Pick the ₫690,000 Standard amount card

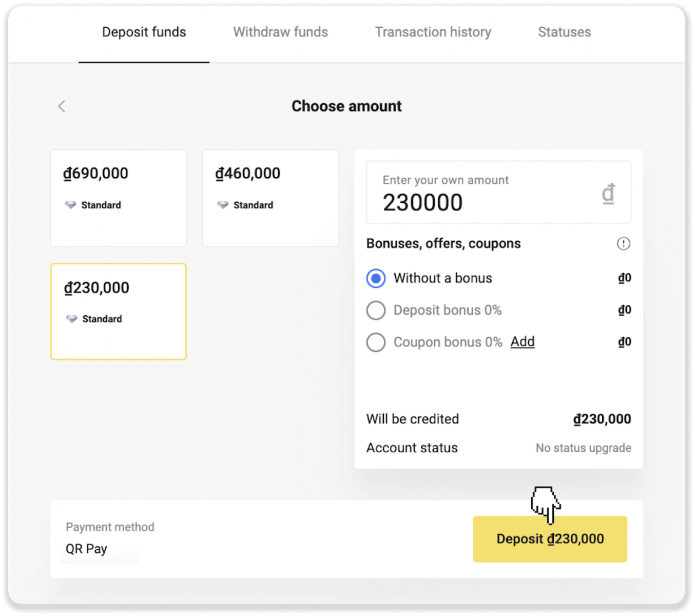[x=119, y=198]
